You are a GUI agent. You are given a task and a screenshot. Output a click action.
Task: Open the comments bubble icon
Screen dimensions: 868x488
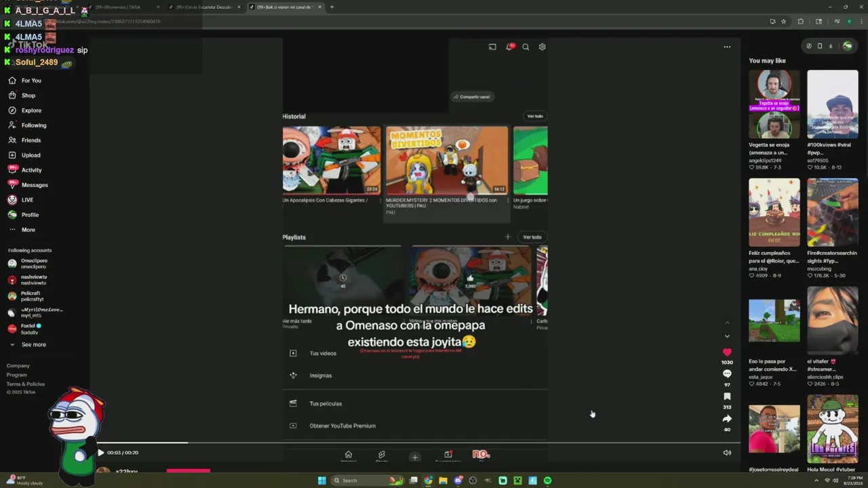(x=727, y=374)
